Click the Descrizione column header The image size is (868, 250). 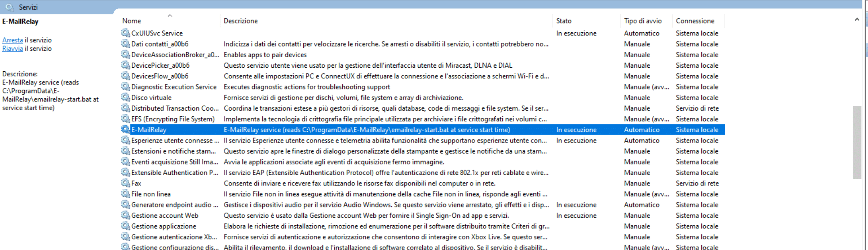point(241,21)
